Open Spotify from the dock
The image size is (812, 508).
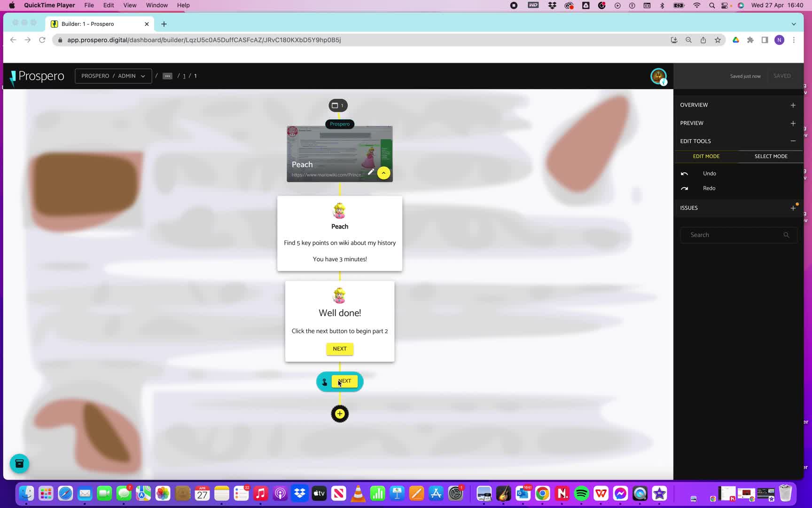coord(581,493)
